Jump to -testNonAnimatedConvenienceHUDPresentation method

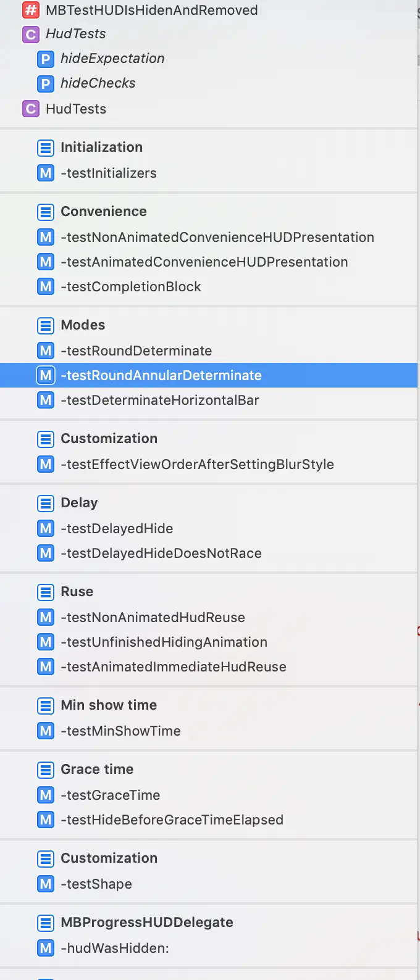(x=217, y=238)
